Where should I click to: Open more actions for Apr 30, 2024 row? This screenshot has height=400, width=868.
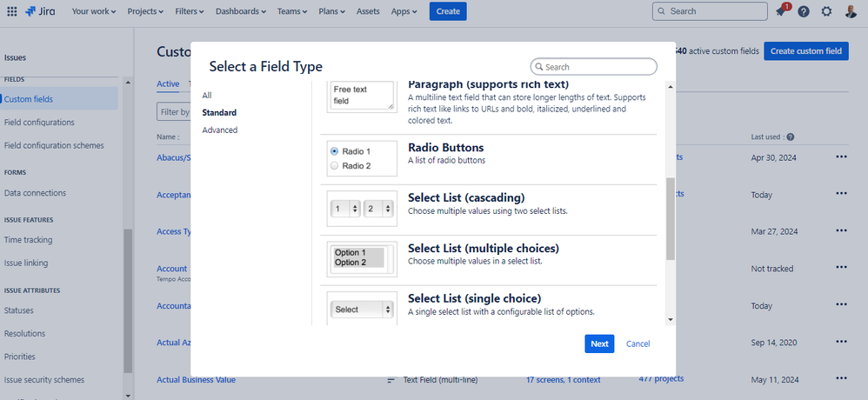point(841,157)
